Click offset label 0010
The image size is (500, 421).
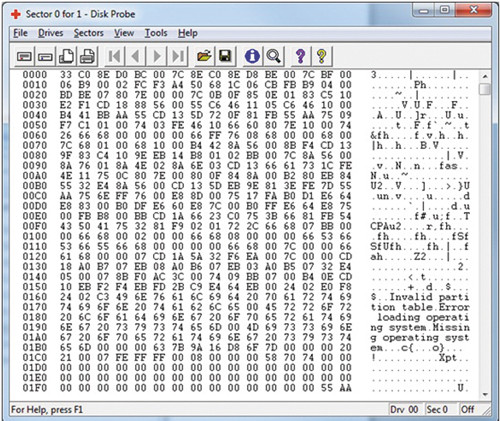click(35, 85)
